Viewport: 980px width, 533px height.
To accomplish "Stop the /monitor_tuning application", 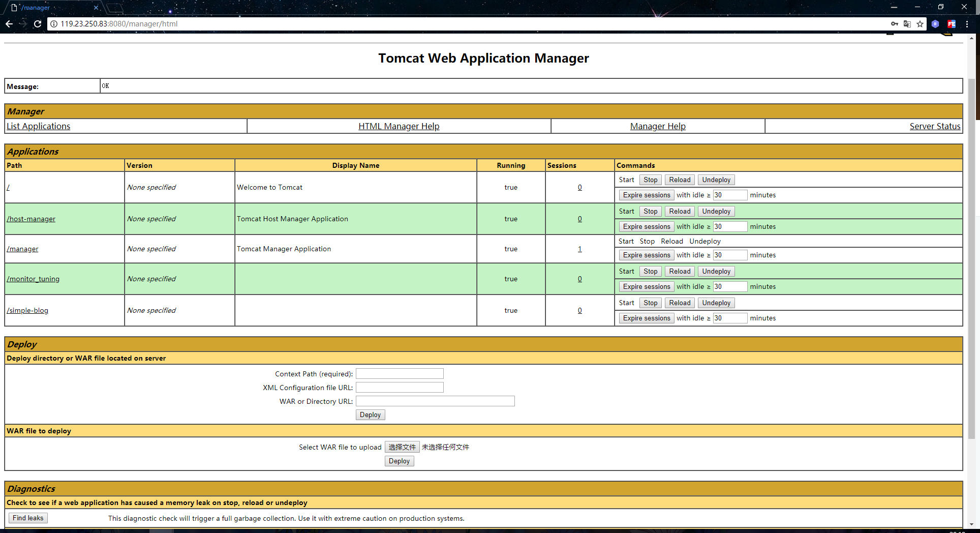I will coord(651,271).
